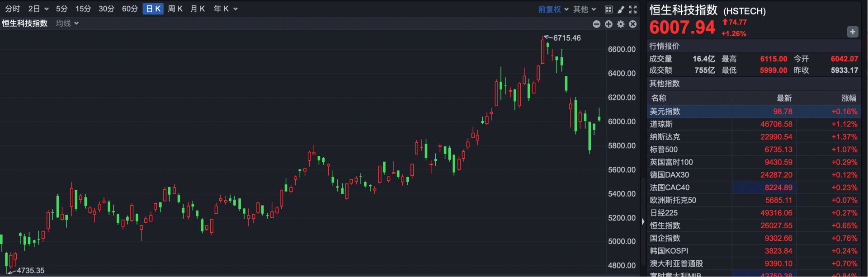Open the 前复权 adjustment dropdown
This screenshot has height=277, width=868.
pos(553,9)
